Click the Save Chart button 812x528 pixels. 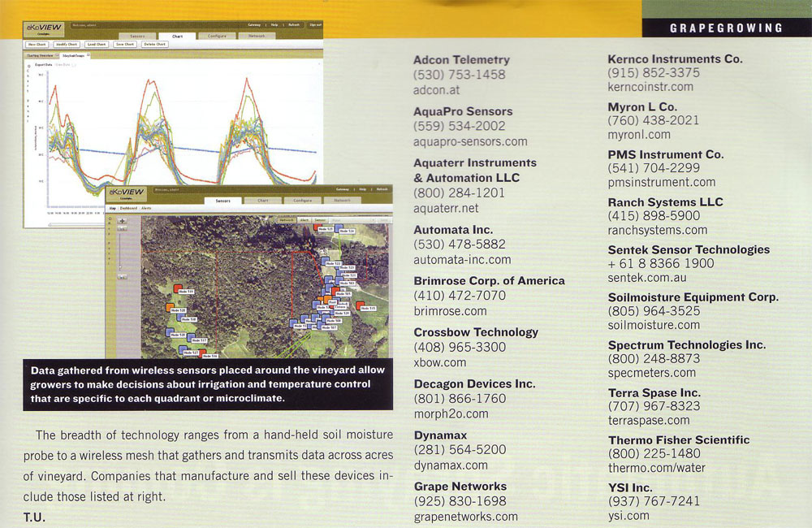125,45
